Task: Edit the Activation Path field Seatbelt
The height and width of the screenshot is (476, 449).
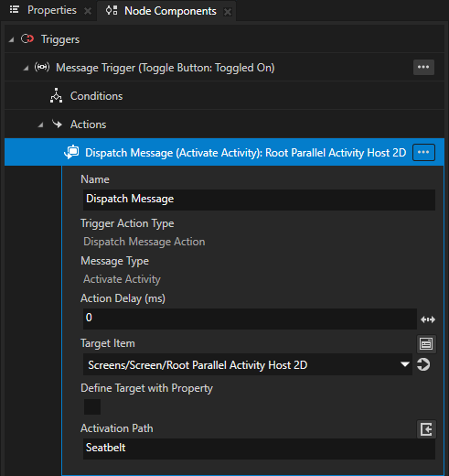Action: pos(259,449)
